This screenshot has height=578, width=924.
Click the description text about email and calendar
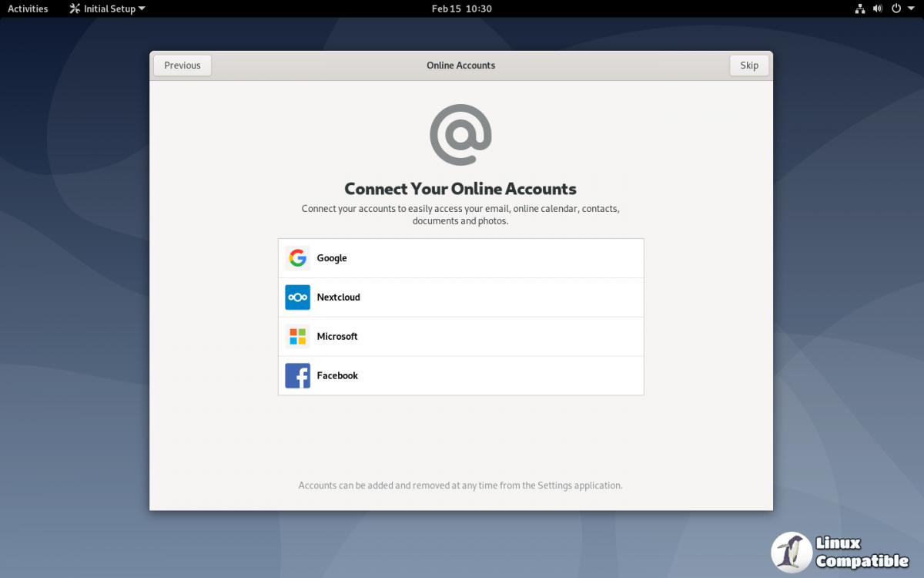tap(460, 215)
